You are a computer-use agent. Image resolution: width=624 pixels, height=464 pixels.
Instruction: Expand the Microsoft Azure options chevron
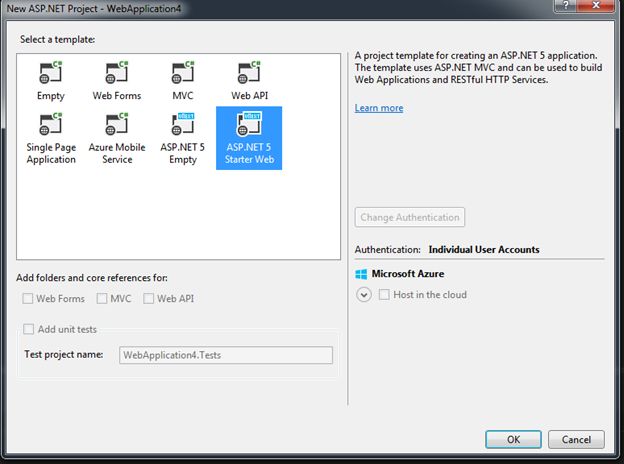click(364, 295)
